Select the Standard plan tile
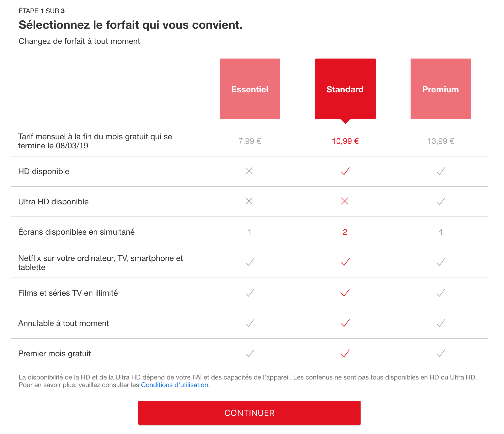Viewport: 504px width, 434px height. 345,89
